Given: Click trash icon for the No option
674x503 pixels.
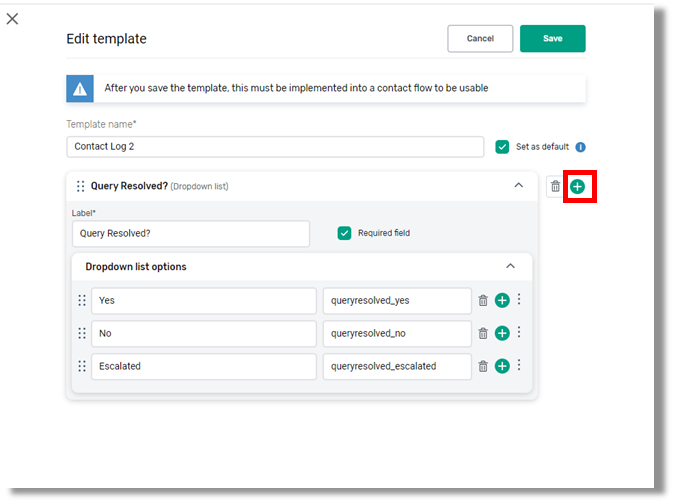Looking at the screenshot, I should [483, 333].
